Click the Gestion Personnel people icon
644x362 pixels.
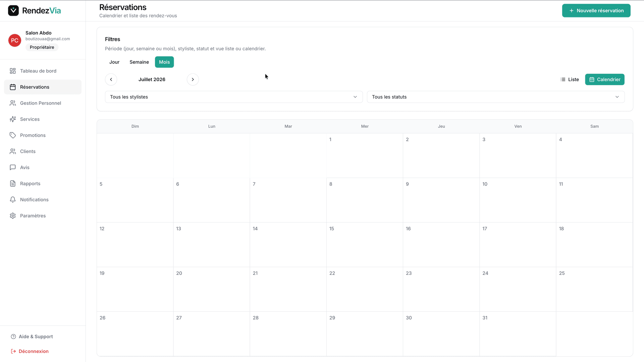[13, 103]
